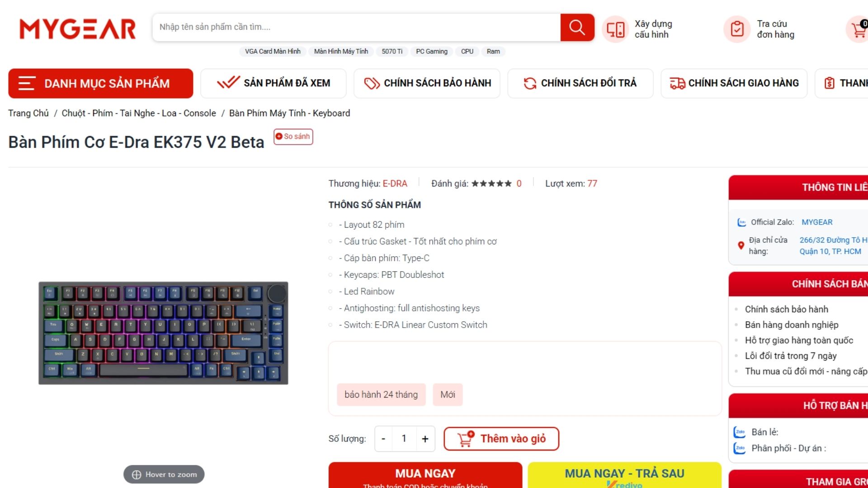The image size is (868, 488).
Task: Click the Thêm vào giỏ button
Action: tap(501, 439)
